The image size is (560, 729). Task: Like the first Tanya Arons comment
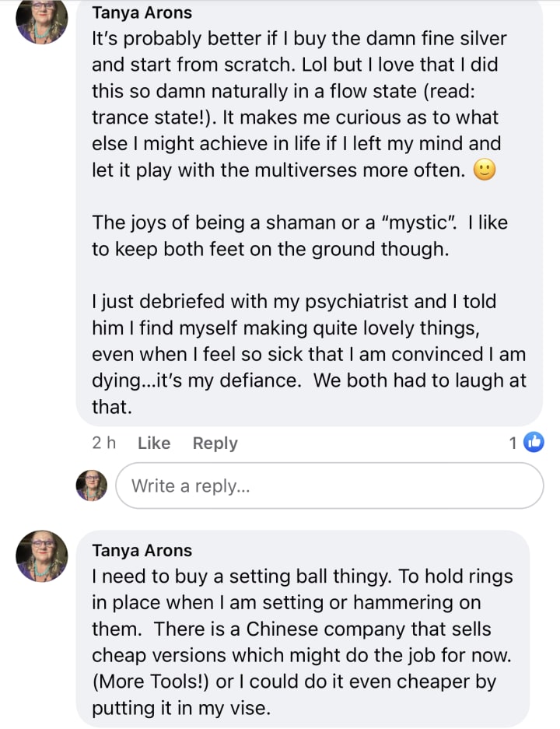pyautogui.click(x=153, y=443)
